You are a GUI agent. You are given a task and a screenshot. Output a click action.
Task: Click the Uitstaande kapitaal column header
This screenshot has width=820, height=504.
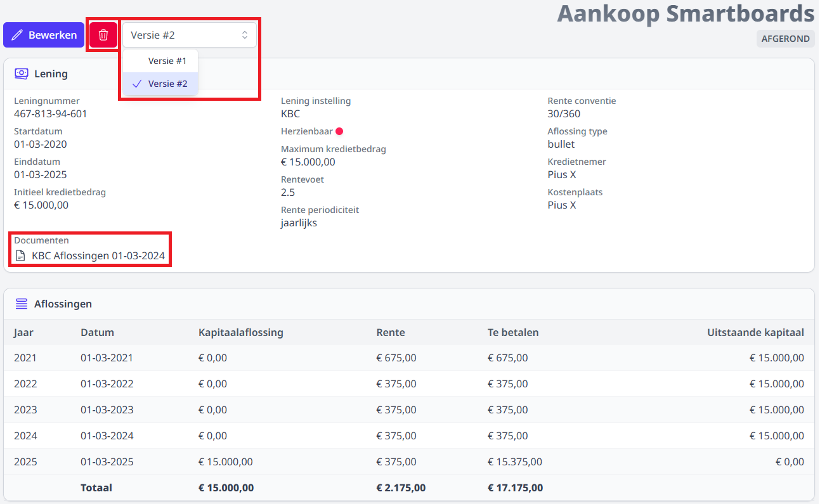(755, 332)
